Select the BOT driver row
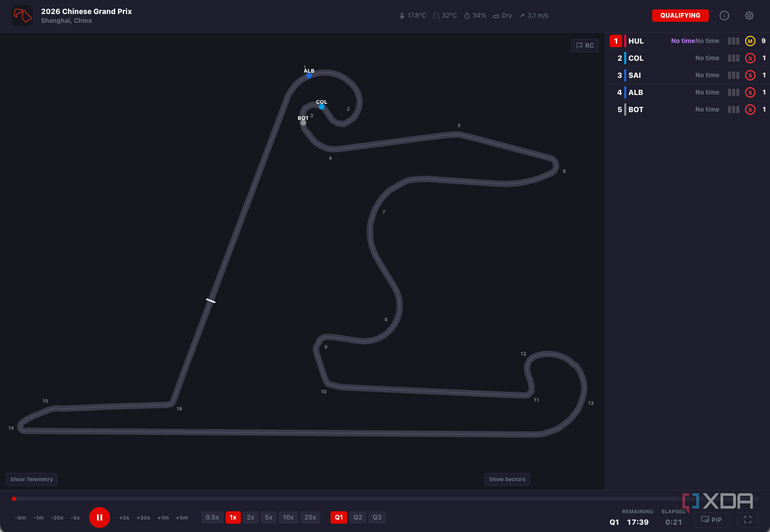This screenshot has height=532, width=770. 688,110
